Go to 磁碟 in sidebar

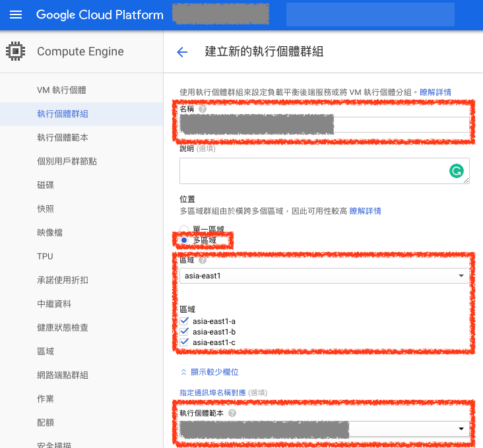tap(46, 185)
